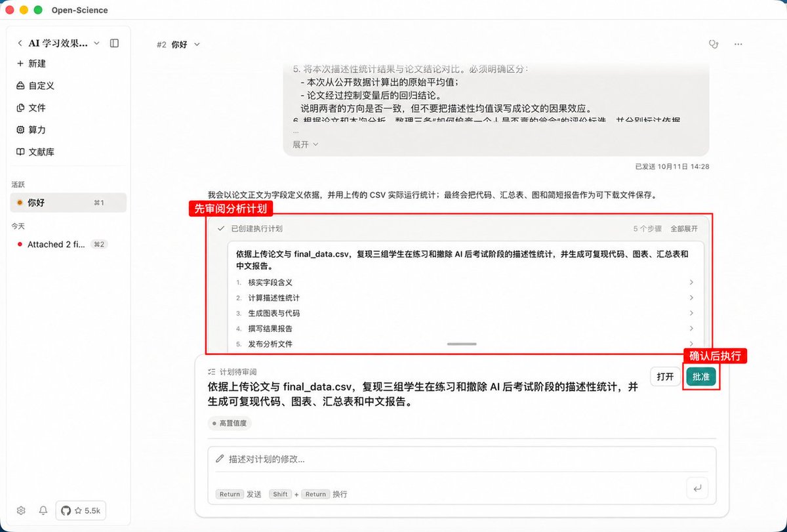Click the #2 chat number label
The image size is (787, 532).
(161, 45)
